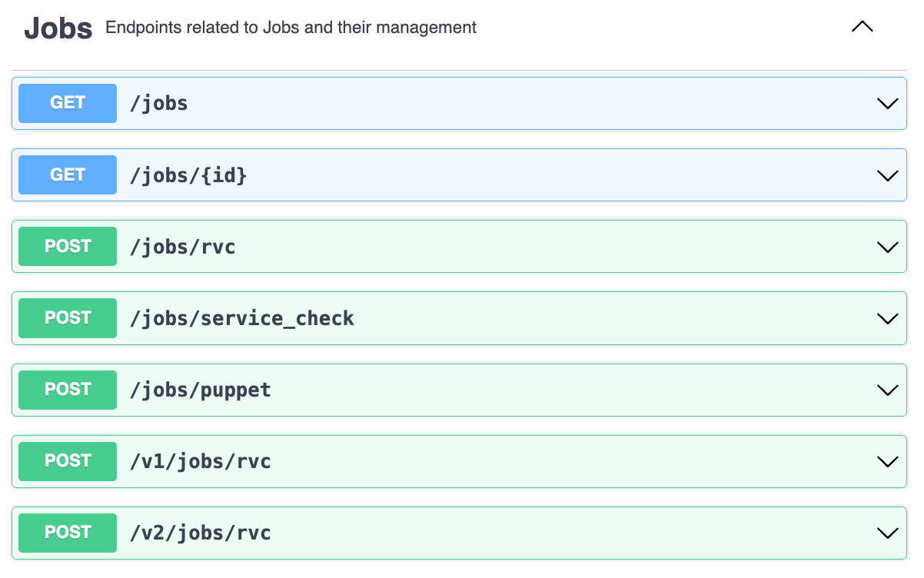Click the POST badge for /v2/jobs/rvc

coord(68,533)
